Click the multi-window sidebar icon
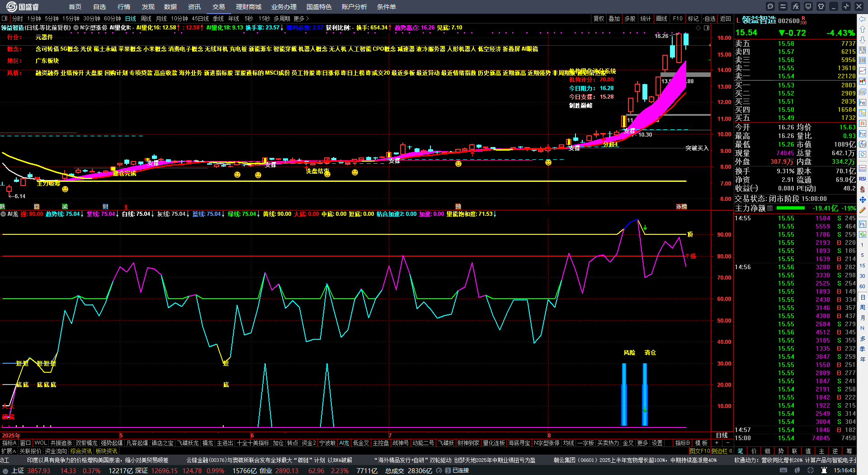 [863, 92]
